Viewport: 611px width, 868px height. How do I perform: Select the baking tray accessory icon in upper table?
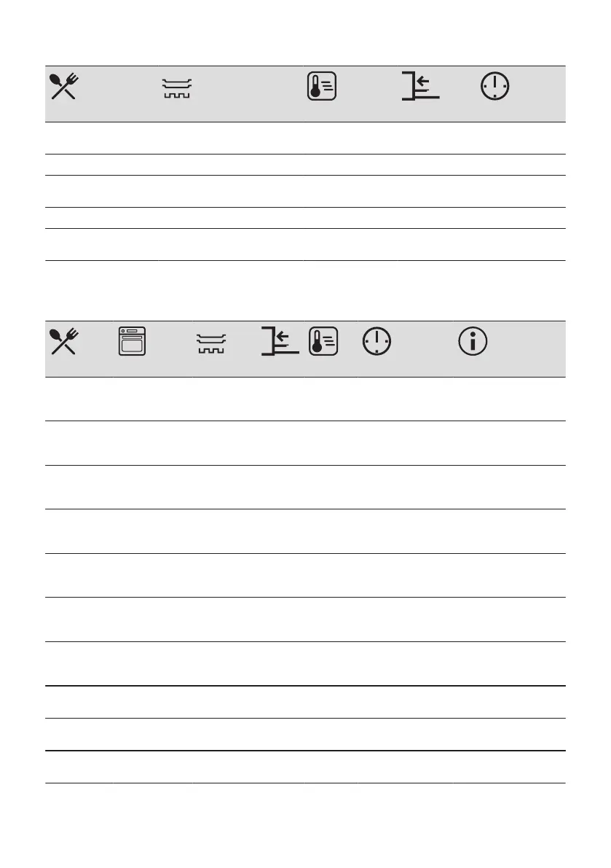pos(177,89)
